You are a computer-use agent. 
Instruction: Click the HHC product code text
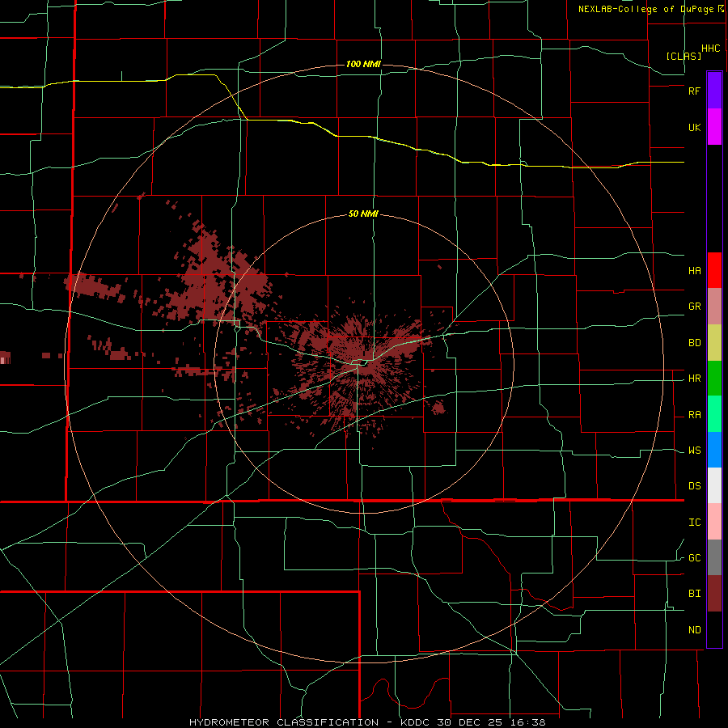tap(711, 49)
